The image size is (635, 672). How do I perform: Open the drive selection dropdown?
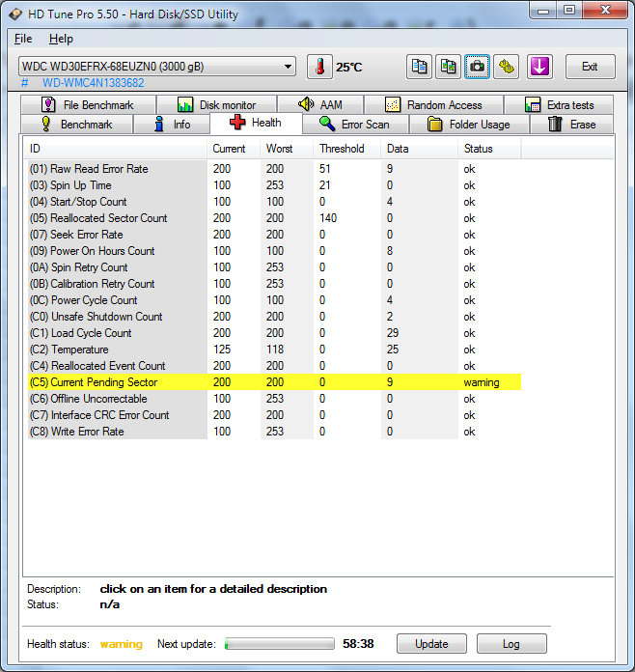click(x=157, y=67)
